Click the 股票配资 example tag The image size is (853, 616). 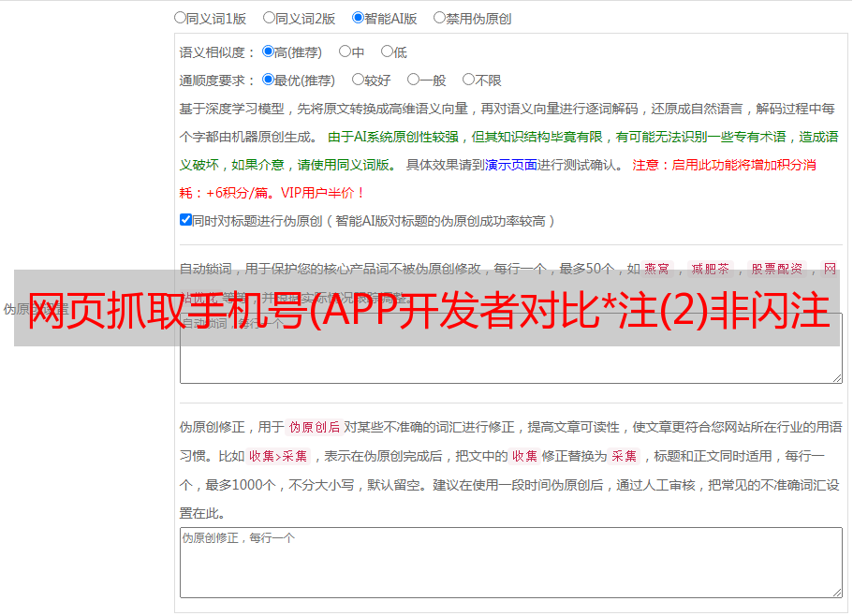click(777, 269)
